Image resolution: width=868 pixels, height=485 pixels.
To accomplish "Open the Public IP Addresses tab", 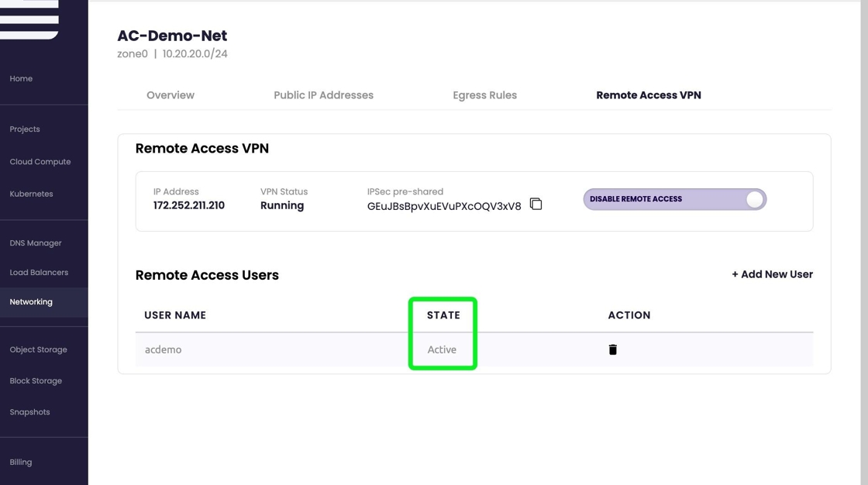I will tap(323, 95).
